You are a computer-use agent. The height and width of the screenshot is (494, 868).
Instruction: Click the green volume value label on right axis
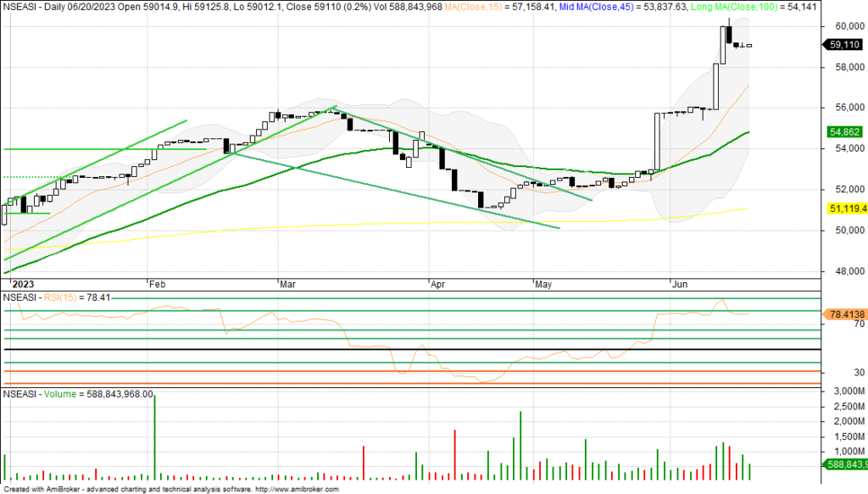(x=845, y=464)
